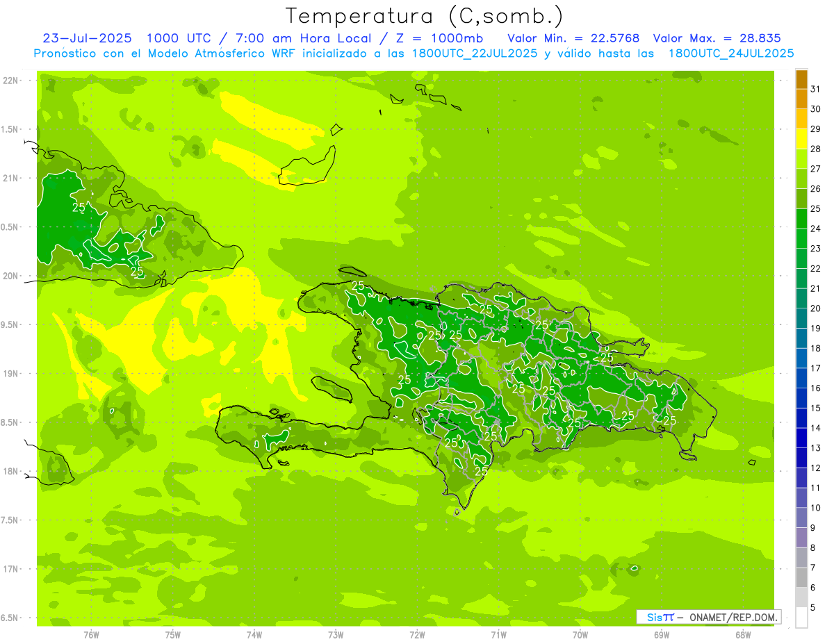Click the light gray legend swatch between 5 and 6
The width and height of the screenshot is (834, 644).
click(x=801, y=597)
